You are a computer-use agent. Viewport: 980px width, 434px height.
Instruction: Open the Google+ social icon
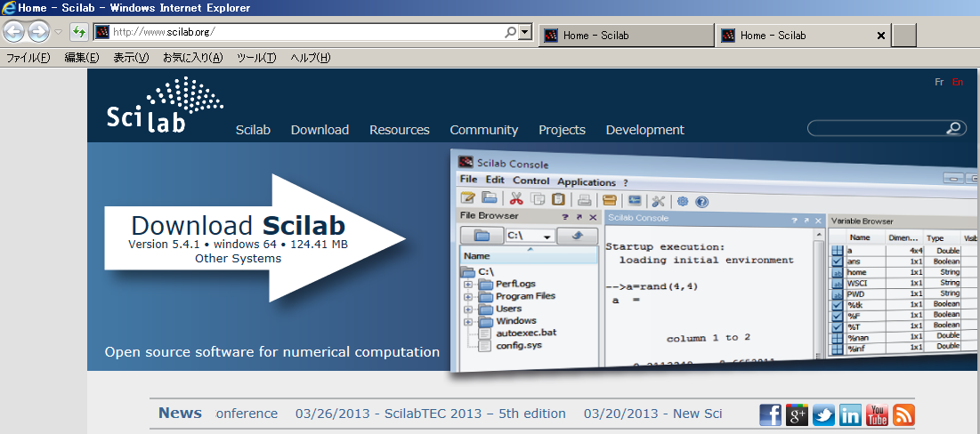pyautogui.click(x=798, y=414)
